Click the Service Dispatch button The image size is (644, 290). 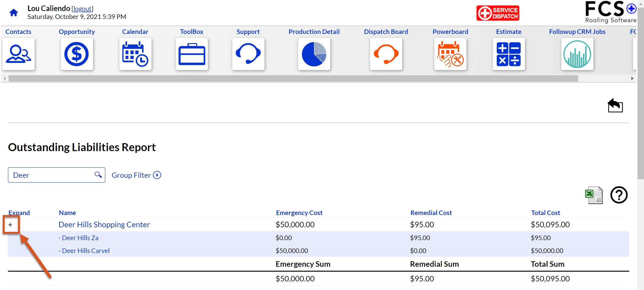[x=498, y=13]
